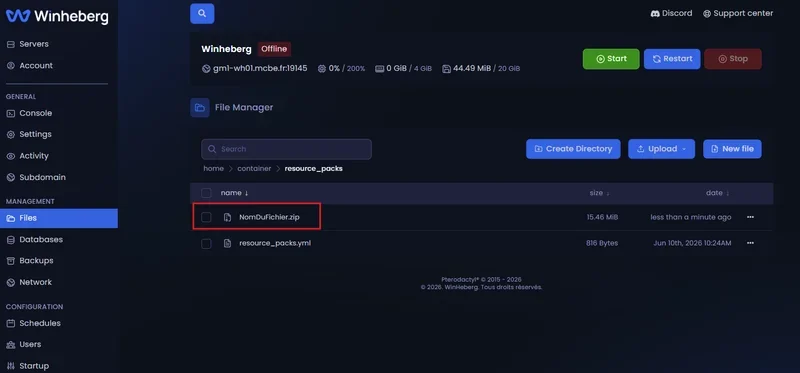Open the Databases page
The image size is (800, 373).
tap(35, 239)
